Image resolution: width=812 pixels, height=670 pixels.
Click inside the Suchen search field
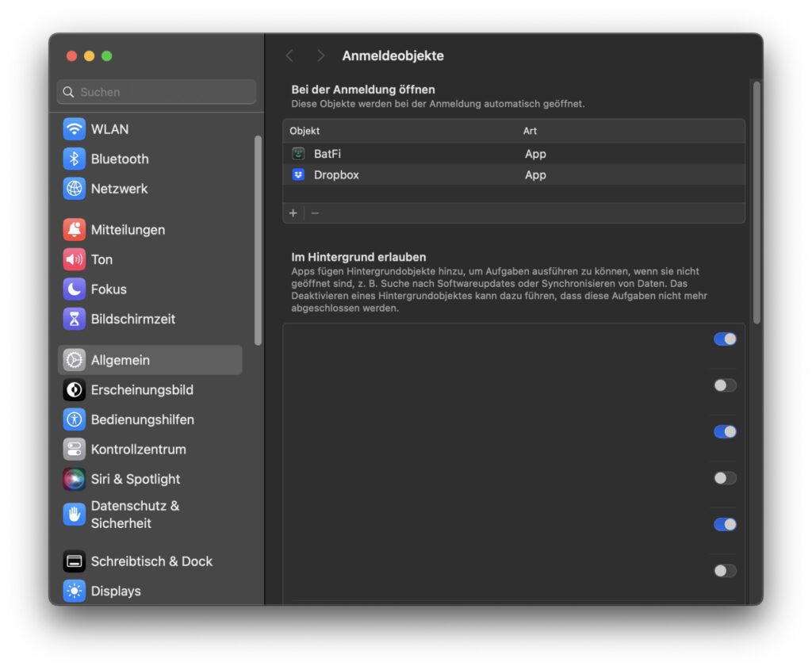point(156,91)
